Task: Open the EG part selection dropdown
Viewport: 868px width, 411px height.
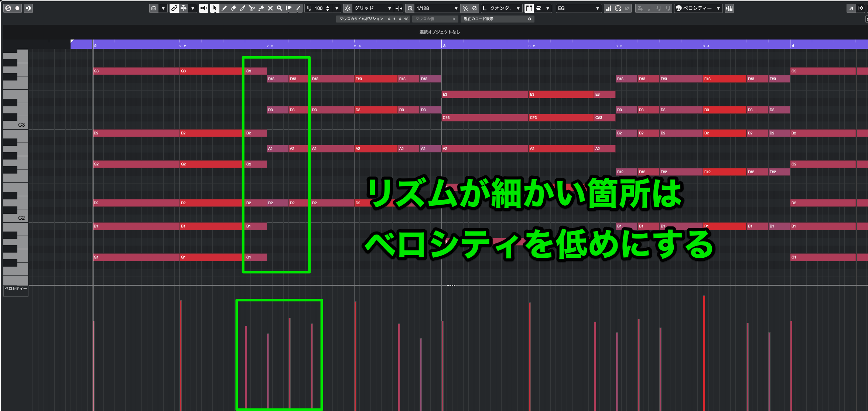Action: tap(579, 8)
